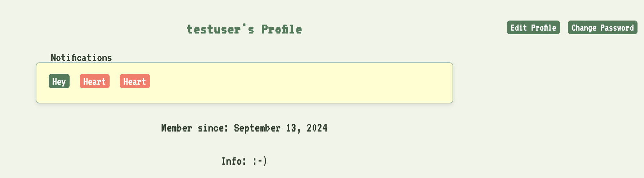Click the "Member since:" label
644x178 pixels.
pos(194,128)
